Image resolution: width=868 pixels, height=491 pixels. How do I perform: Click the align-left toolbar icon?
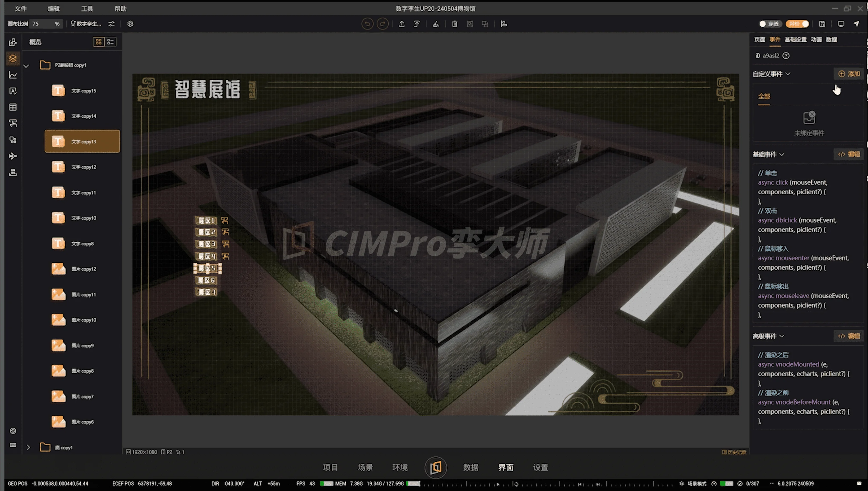click(504, 24)
